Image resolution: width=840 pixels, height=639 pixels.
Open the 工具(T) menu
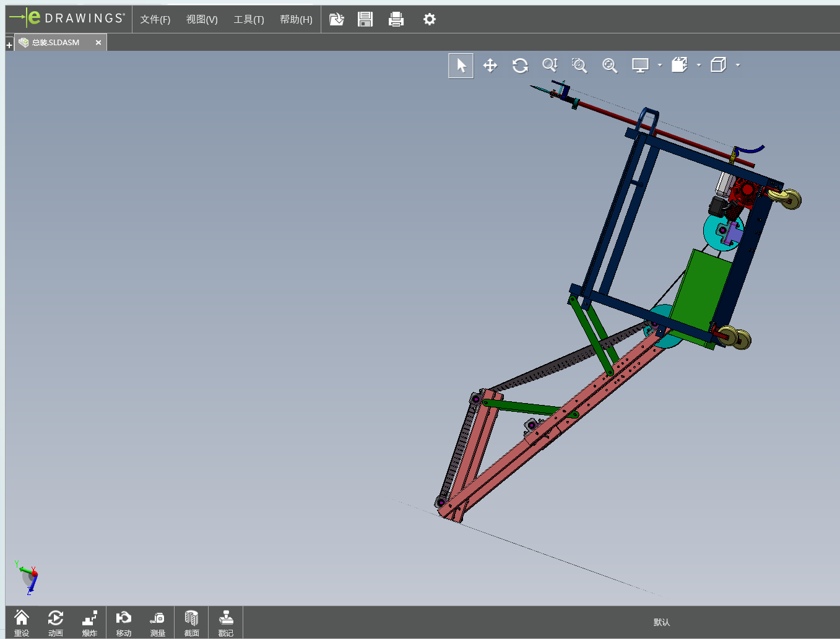pyautogui.click(x=249, y=20)
